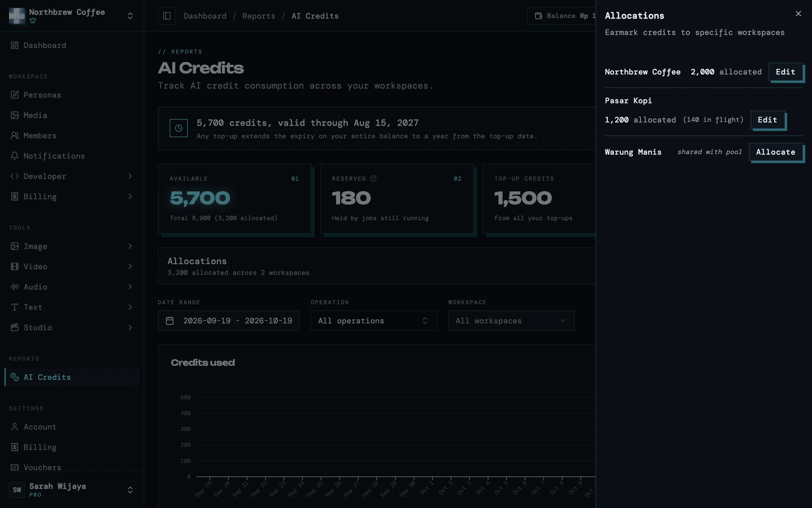Expand the Video tools chevron
812x508 pixels.
tap(130, 267)
